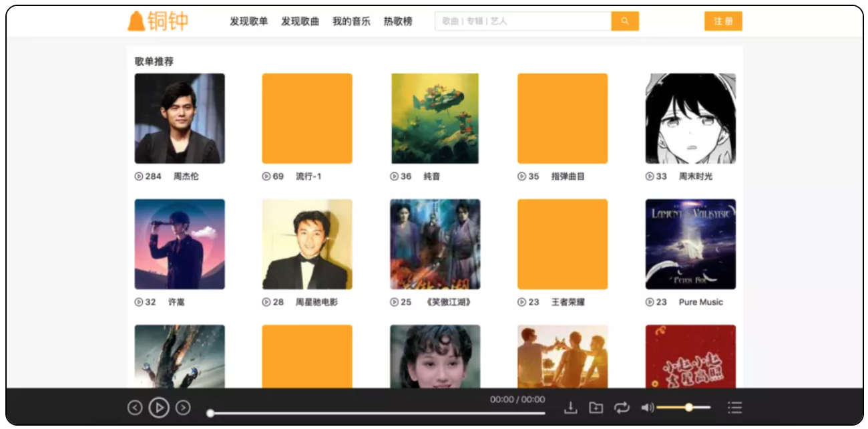Click the Play button in the player bar

pos(159,407)
